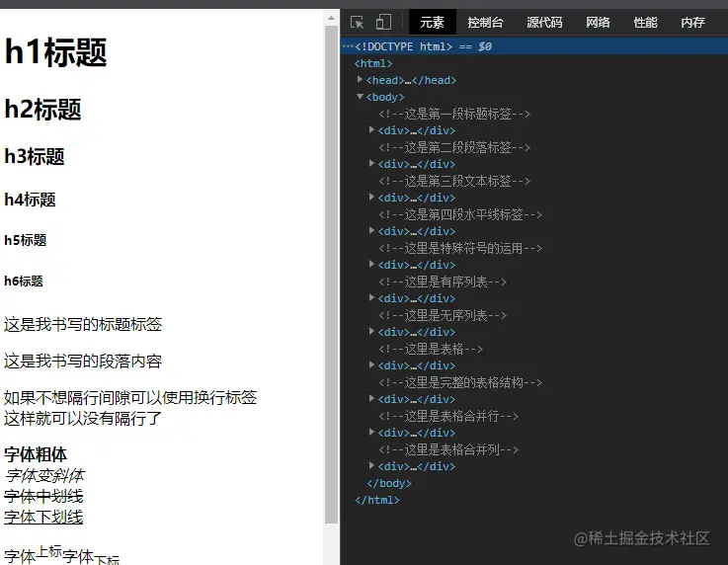Click the page vertical scrollbar thumb

tap(331, 274)
